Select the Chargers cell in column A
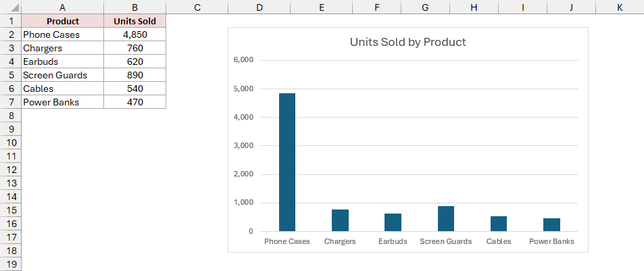644x271 pixels. (x=62, y=48)
